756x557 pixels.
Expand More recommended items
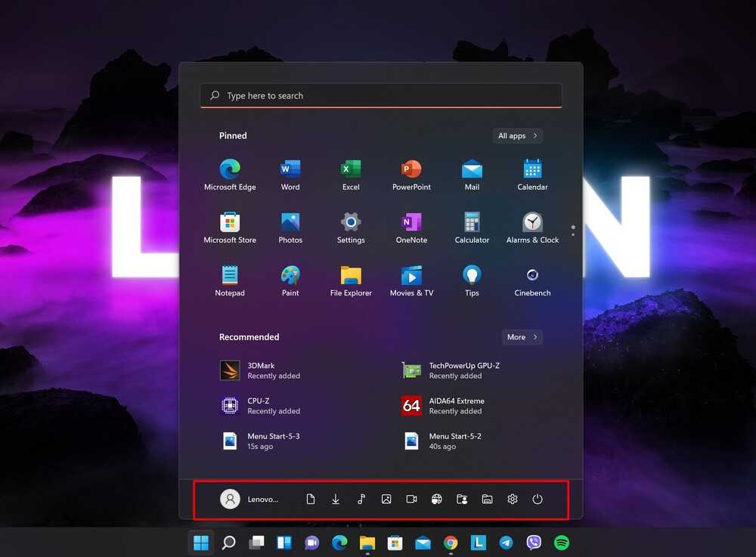tap(522, 337)
